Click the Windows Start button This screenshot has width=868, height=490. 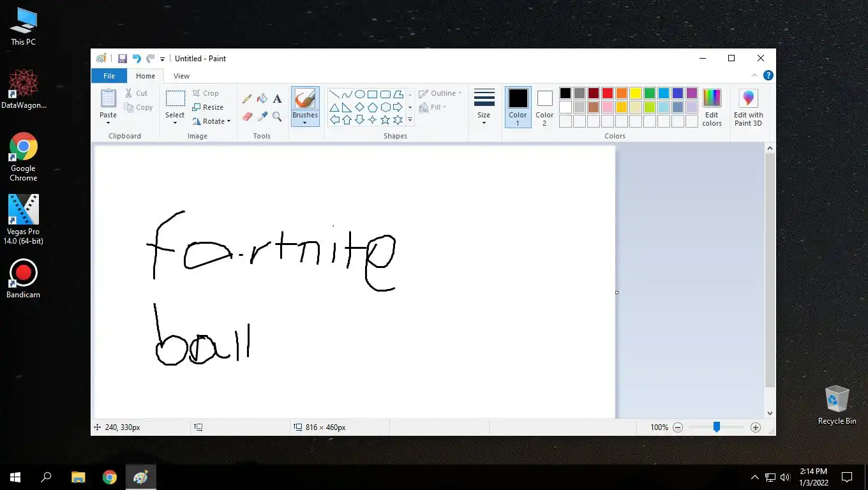point(15,477)
